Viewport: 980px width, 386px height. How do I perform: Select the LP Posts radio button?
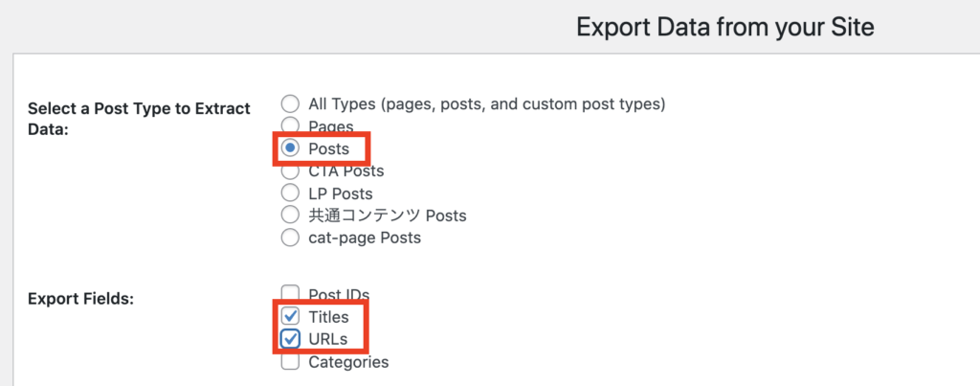[x=291, y=193]
